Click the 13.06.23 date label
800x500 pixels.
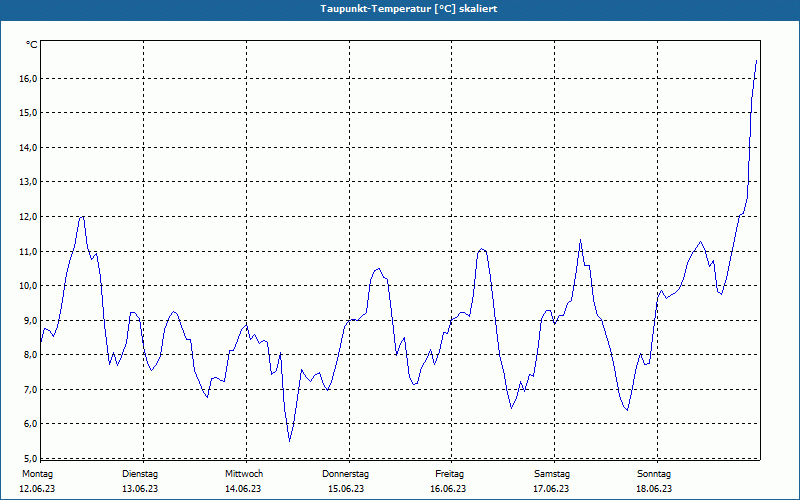(140, 489)
